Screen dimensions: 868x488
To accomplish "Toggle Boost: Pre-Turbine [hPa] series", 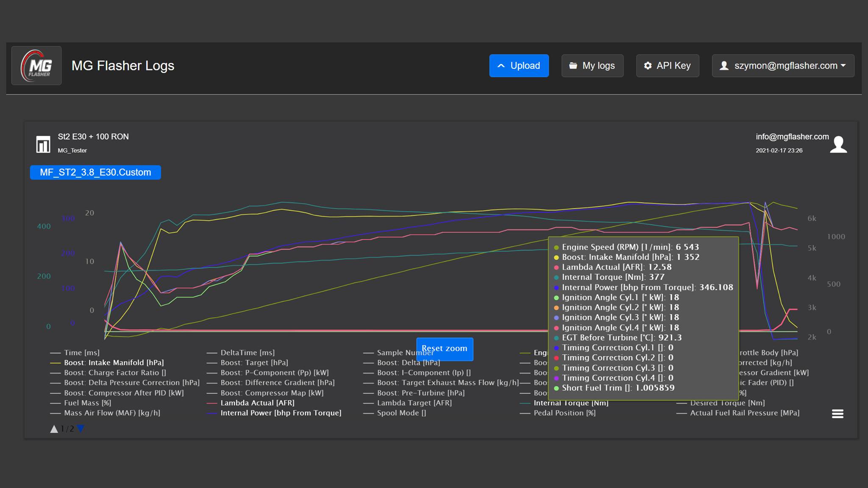I will (x=414, y=393).
